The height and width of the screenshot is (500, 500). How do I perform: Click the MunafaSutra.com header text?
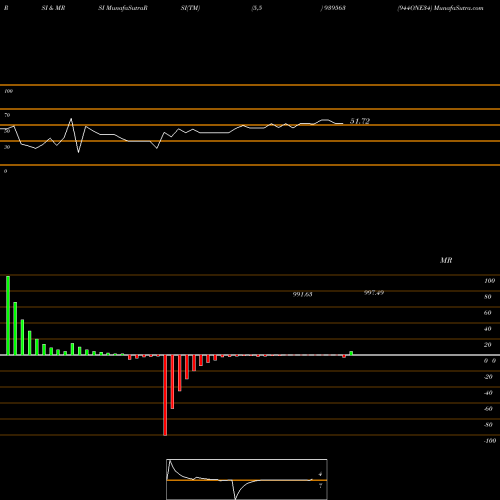click(459, 8)
